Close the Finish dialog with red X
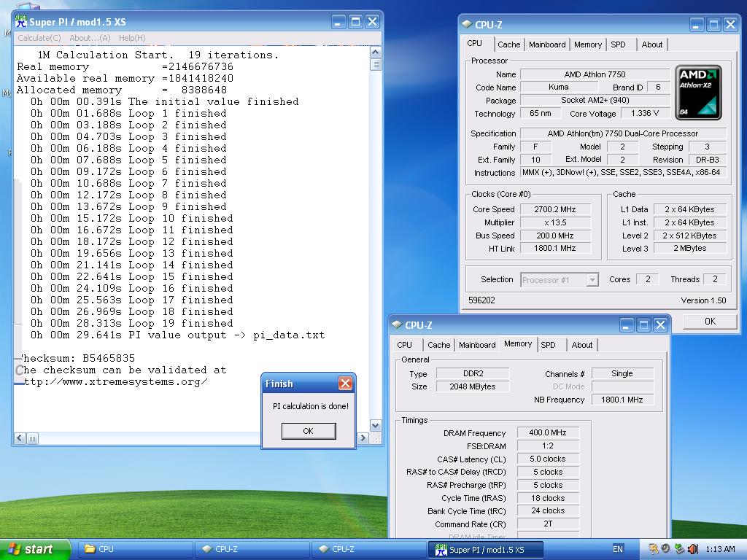The height and width of the screenshot is (560, 747). click(345, 384)
